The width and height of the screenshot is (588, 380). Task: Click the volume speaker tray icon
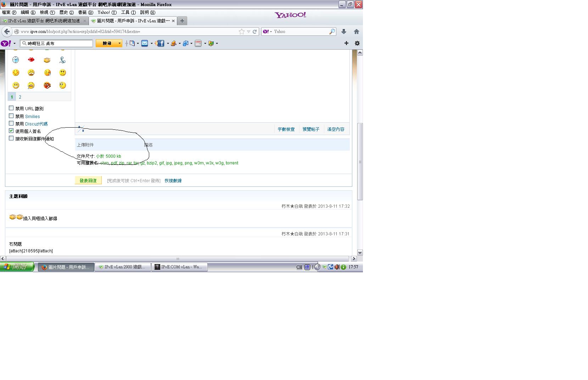(x=337, y=267)
